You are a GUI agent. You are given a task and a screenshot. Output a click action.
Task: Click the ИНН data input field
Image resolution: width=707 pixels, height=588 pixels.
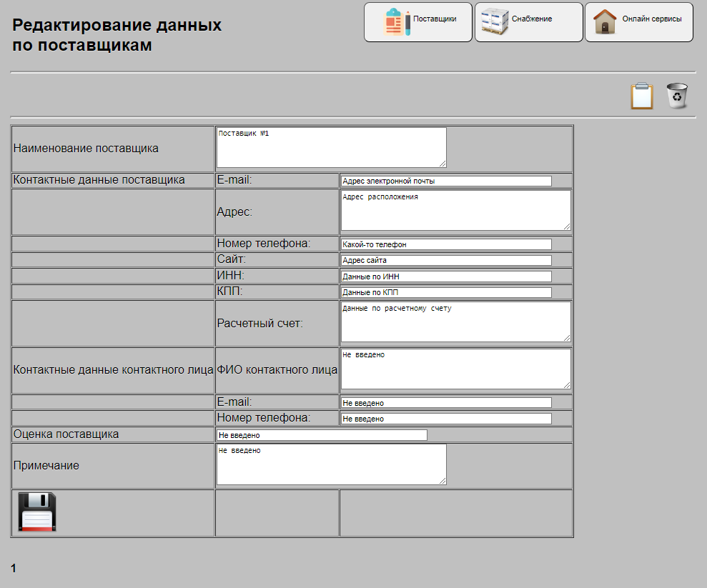pyautogui.click(x=445, y=276)
